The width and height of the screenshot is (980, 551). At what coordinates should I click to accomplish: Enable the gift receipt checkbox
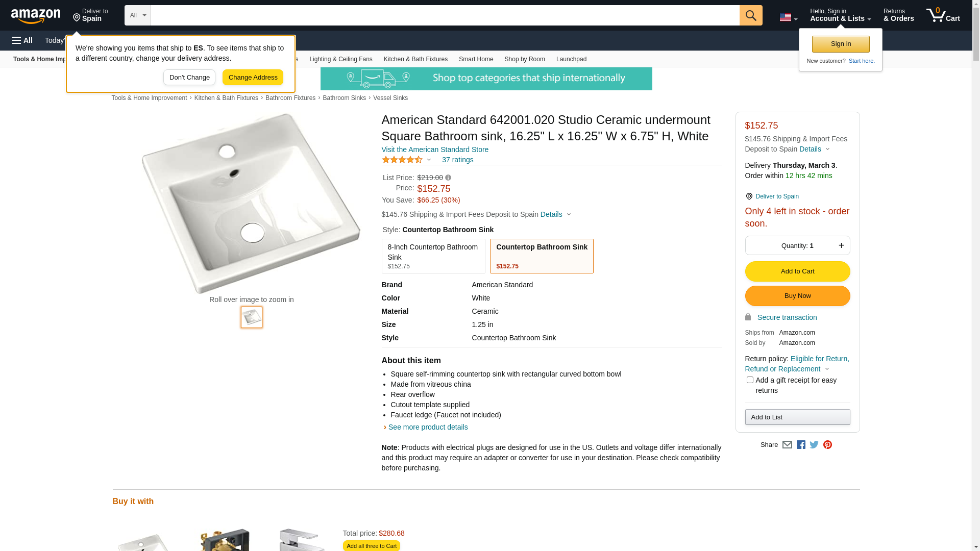(750, 380)
